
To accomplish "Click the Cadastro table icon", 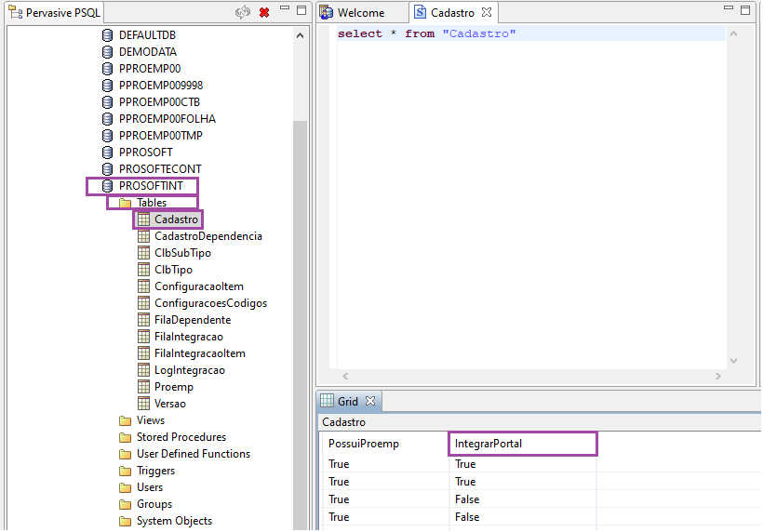I will (x=143, y=219).
